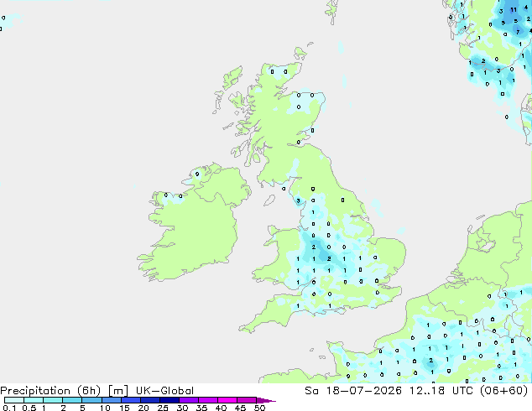Select the 40–45 magenta legend swatch
Image resolution: width=532 pixels, height=411 pixels.
coord(227,400)
